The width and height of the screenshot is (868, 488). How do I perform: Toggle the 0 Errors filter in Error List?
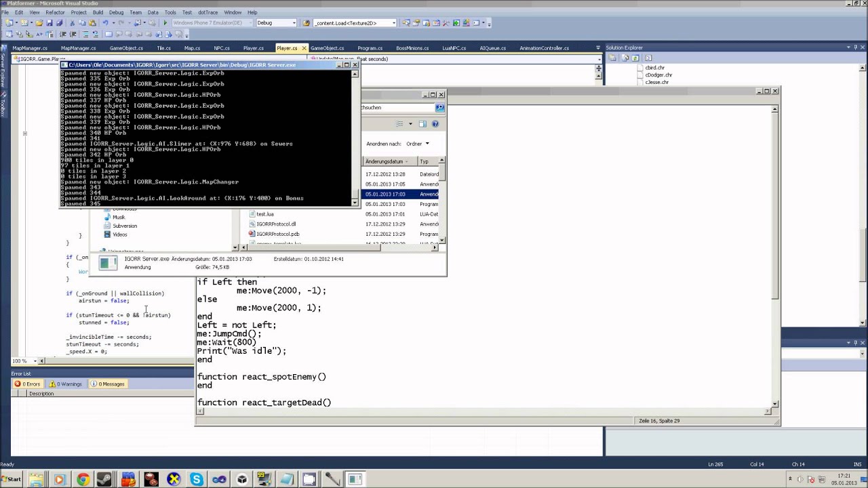(x=28, y=384)
